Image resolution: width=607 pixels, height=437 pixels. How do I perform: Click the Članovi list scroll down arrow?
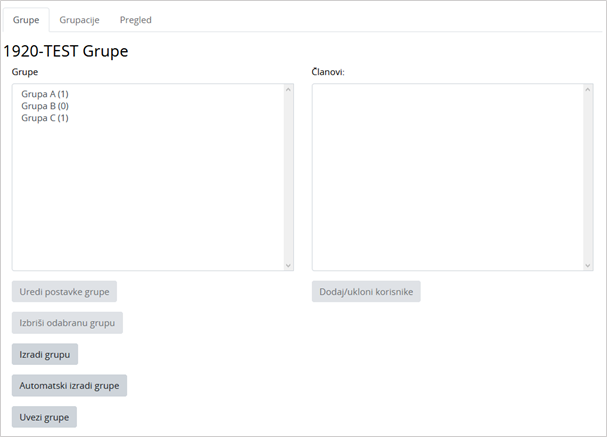click(588, 265)
